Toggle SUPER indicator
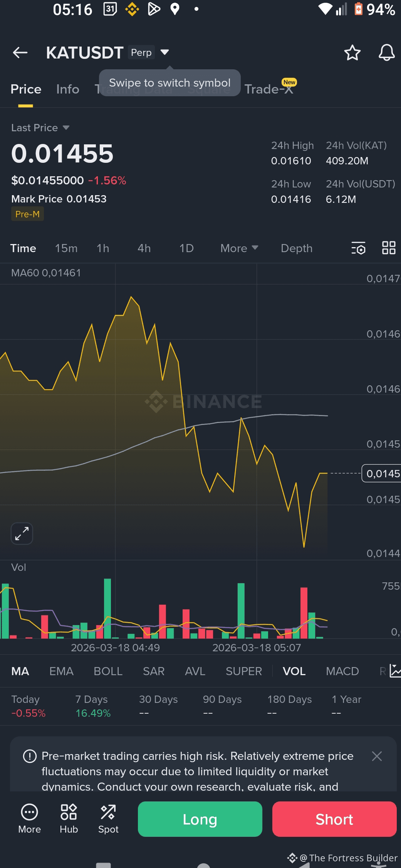Viewport: 401px width, 868px height. coord(244,671)
